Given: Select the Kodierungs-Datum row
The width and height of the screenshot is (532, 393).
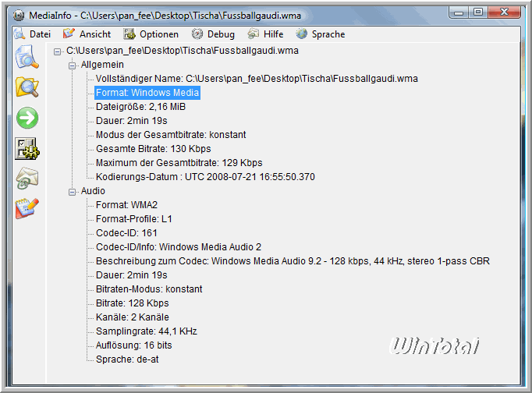Looking at the screenshot, I should tap(205, 177).
